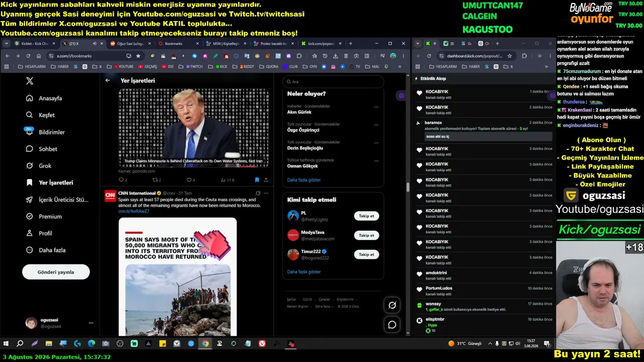
Task: Follow Timur222 with Takip et
Action: coord(367,254)
